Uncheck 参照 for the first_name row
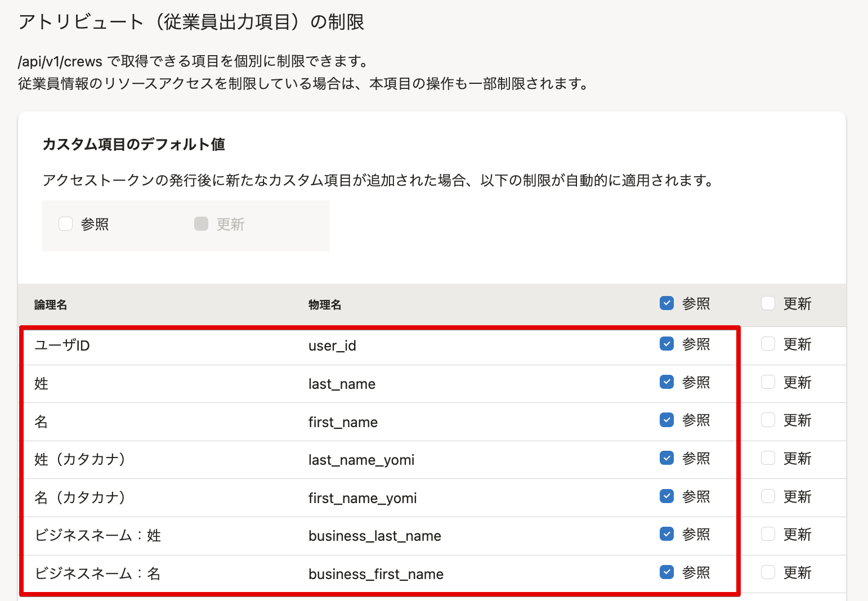868x601 pixels. point(666,420)
